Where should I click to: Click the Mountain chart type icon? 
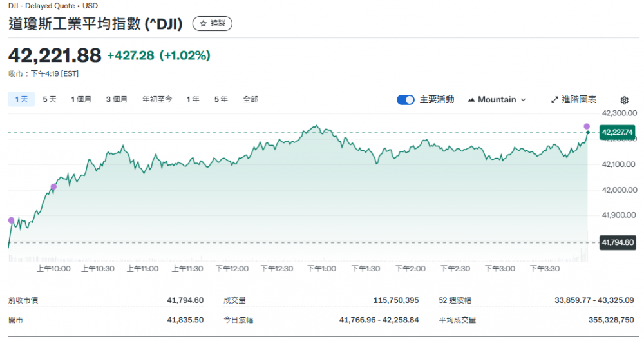tap(471, 100)
